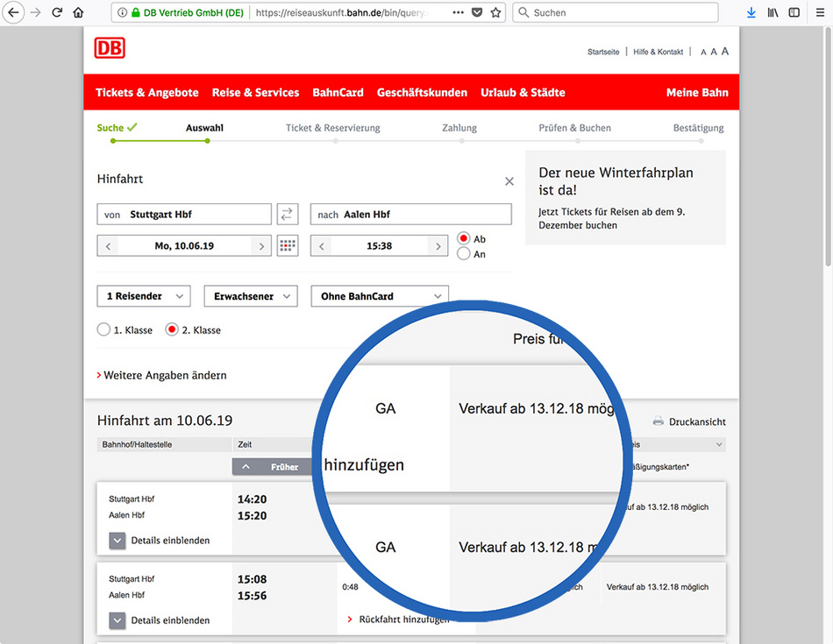Click the date field Mo, 10.06.19

tap(184, 246)
